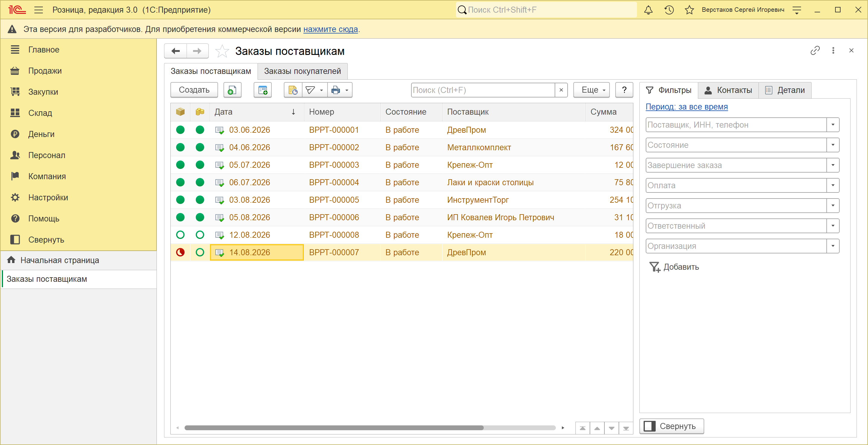The image size is (868, 445).
Task: Click the Организация filter input
Action: coord(736,246)
